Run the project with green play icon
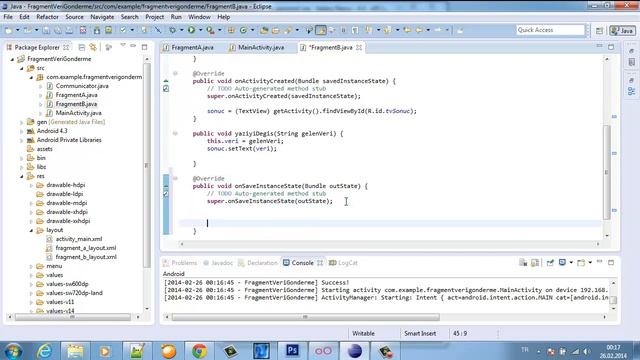This screenshot has height=360, width=640. pos(191,30)
